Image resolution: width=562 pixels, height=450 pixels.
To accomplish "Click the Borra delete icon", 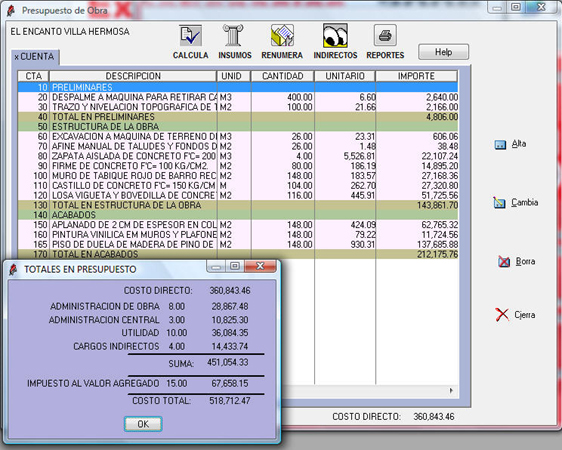I will pos(504,262).
